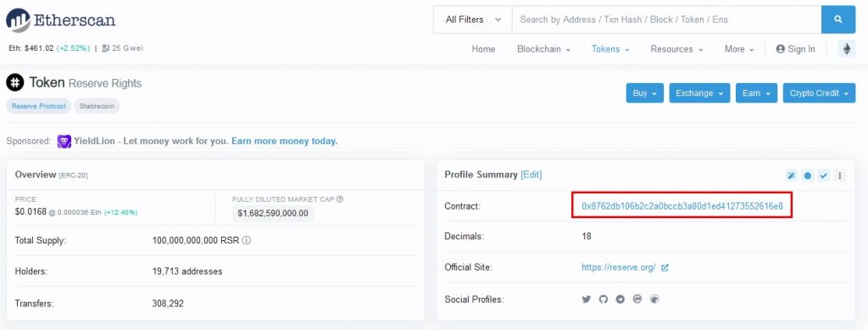This screenshot has width=868, height=330.
Task: Open the GitHub social profile
Action: click(x=604, y=299)
